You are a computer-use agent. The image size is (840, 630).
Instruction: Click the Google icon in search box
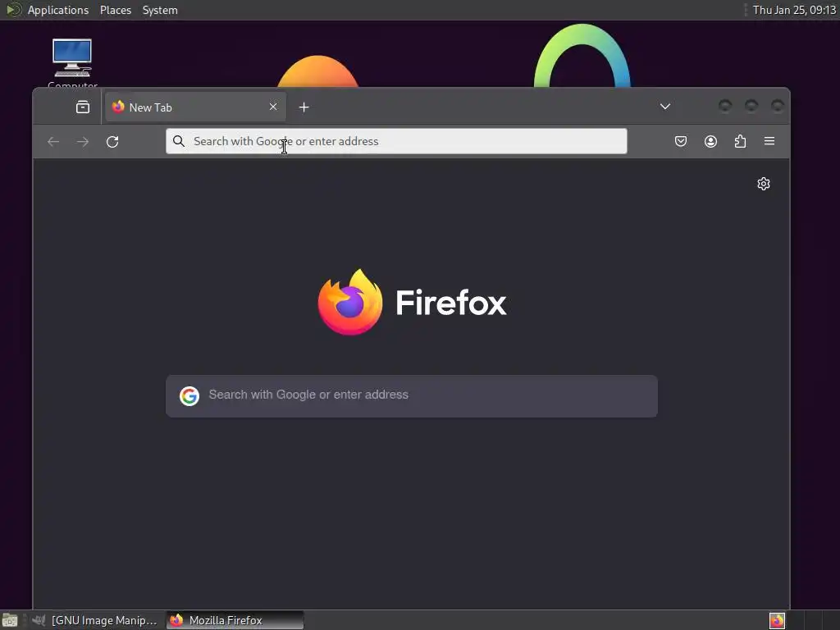[x=189, y=396]
